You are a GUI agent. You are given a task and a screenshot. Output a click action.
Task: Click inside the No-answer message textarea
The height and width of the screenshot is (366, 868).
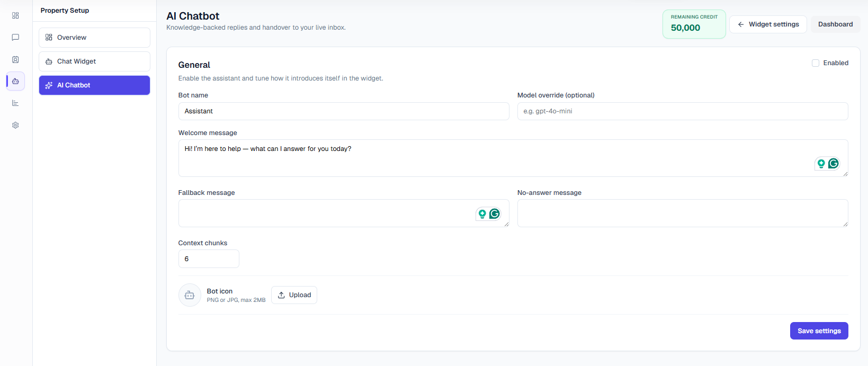683,213
